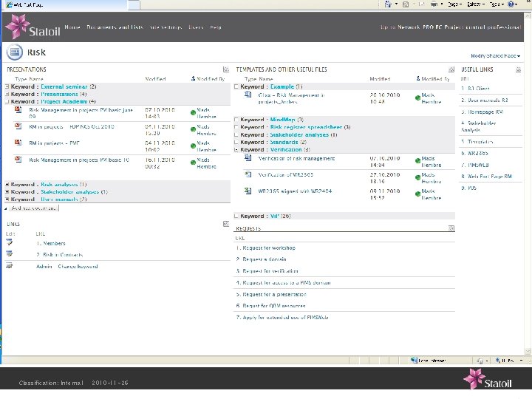
Task: Expand MindMap keyword group
Action: pos(236,120)
